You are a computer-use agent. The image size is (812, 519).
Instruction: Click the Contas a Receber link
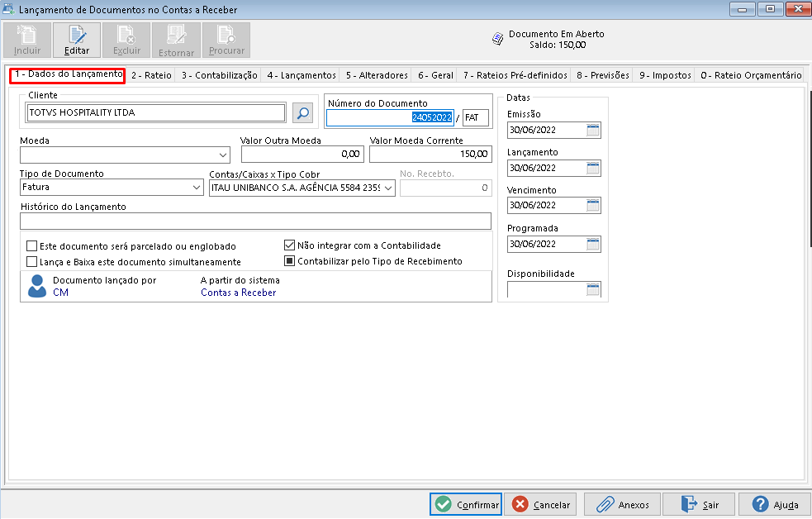(x=238, y=292)
